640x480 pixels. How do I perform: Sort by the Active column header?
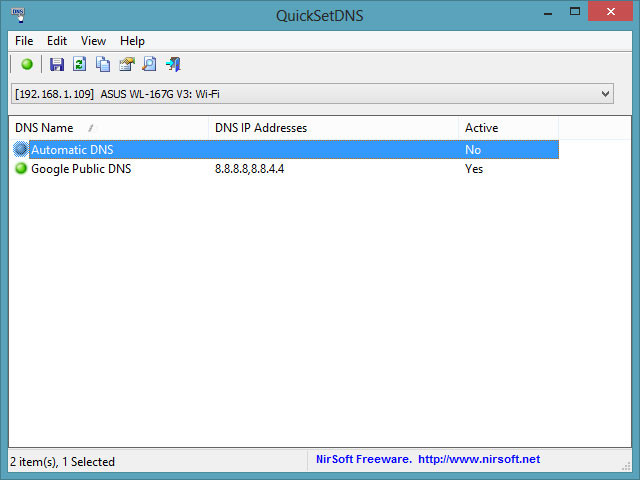click(x=509, y=128)
